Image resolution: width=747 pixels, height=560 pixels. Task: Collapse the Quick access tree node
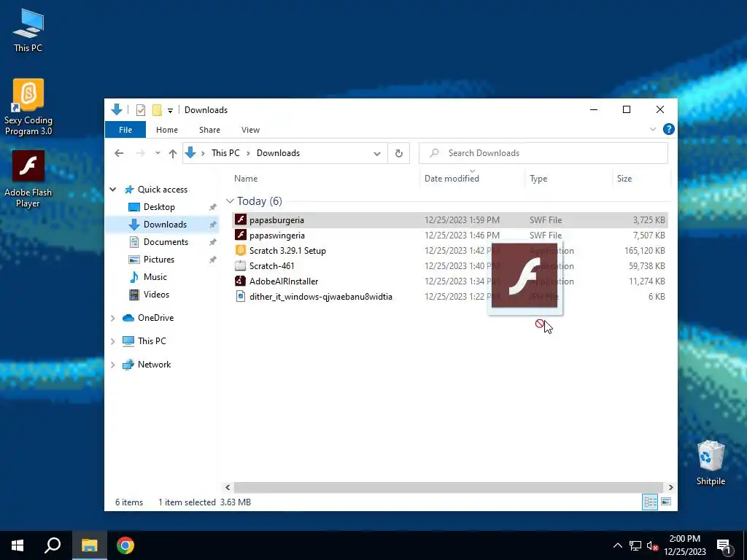coord(113,190)
